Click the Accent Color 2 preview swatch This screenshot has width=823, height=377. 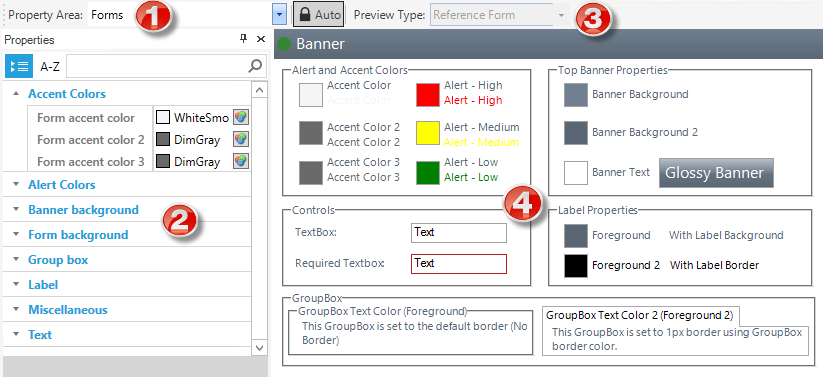coord(311,133)
